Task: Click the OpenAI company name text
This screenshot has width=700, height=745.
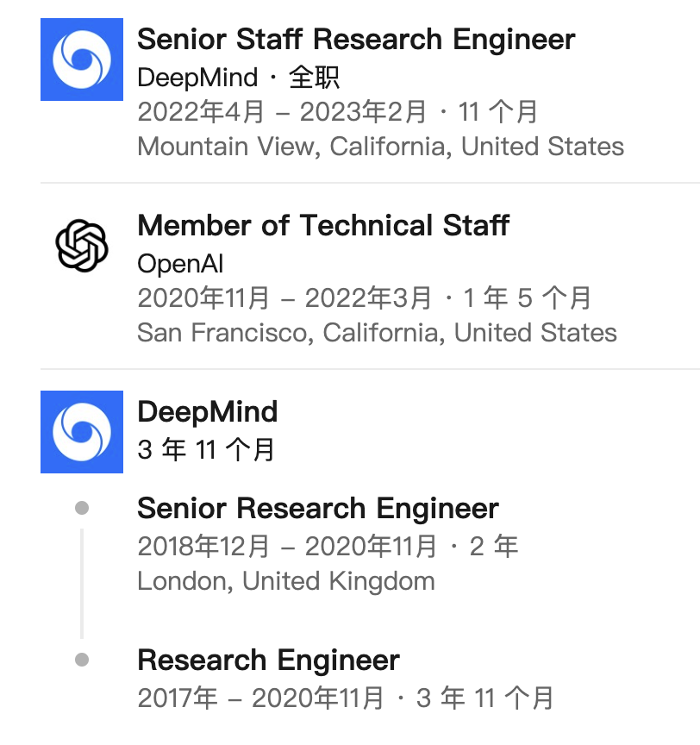Action: [180, 264]
